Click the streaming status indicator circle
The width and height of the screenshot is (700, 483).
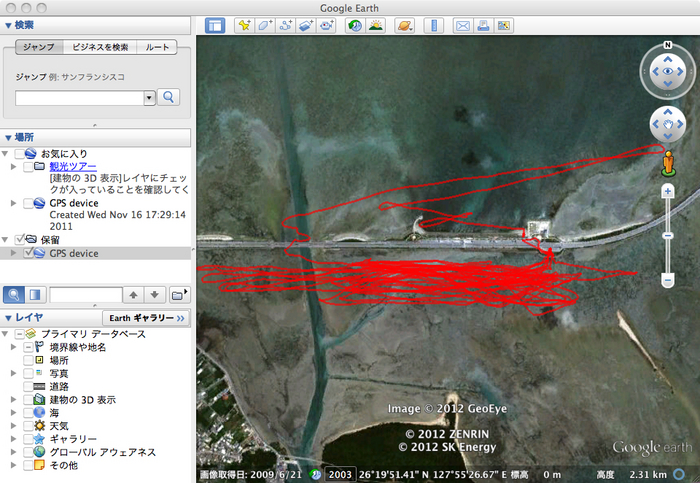(679, 475)
